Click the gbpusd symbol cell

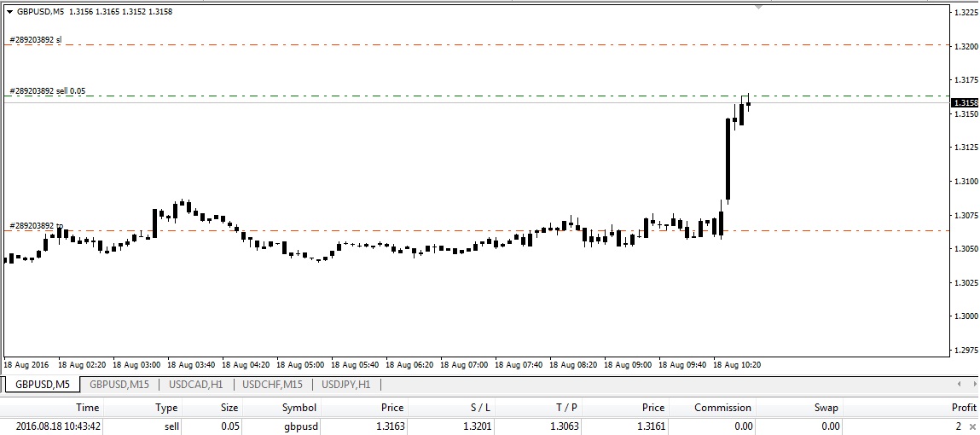click(x=299, y=426)
